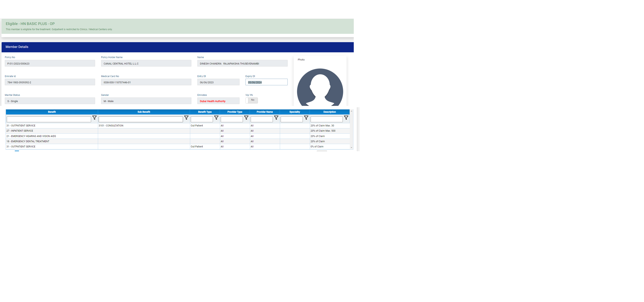Click the Sub Benefit filter text box
The width and height of the screenshot is (644, 302).
coord(141,119)
